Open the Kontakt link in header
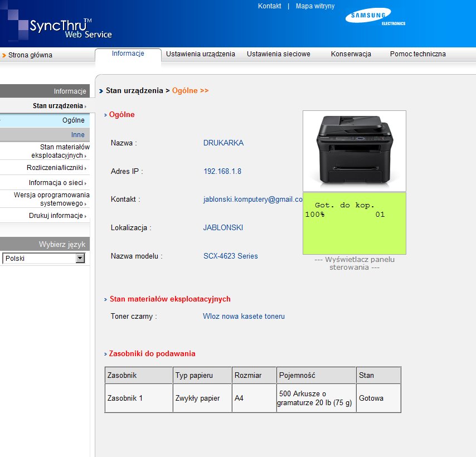 [270, 6]
